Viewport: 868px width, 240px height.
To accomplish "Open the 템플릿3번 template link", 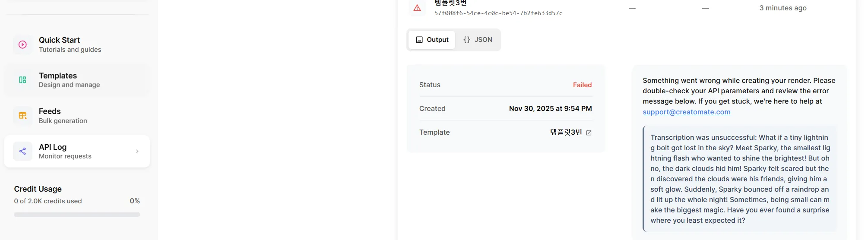I will (566, 132).
